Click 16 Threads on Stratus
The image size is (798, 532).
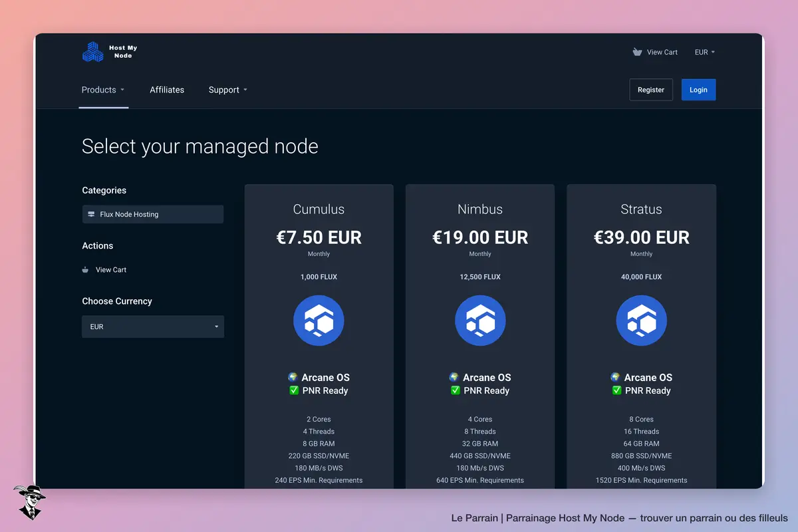[x=641, y=432]
